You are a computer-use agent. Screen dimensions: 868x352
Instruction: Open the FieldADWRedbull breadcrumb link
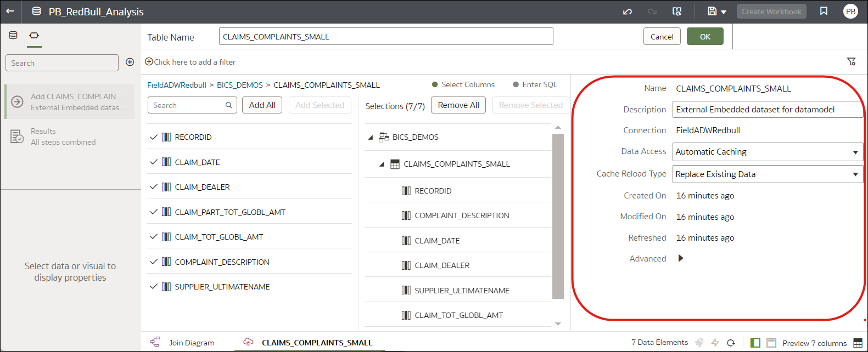(x=177, y=85)
